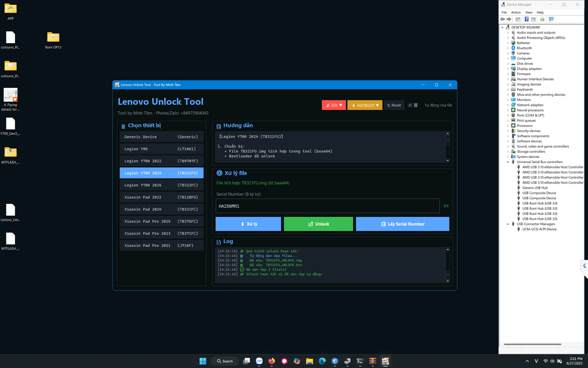Collapse Universal Serial Bus controllers node

[x=508, y=162]
